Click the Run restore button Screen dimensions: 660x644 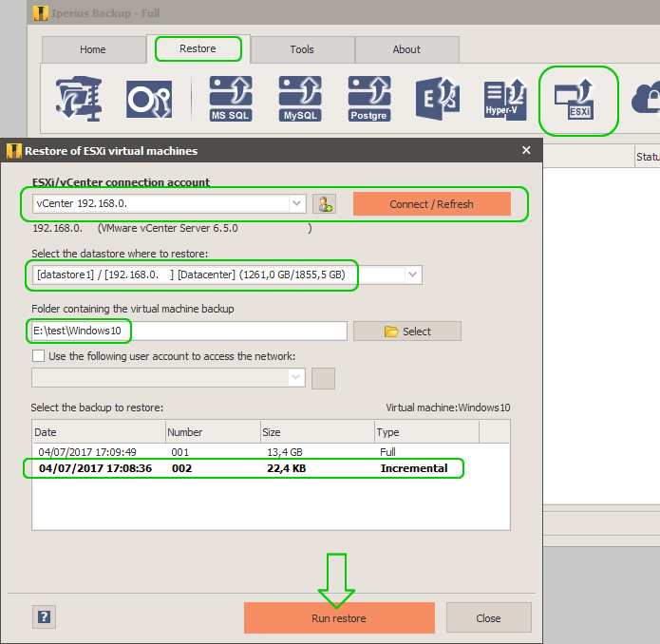click(339, 618)
